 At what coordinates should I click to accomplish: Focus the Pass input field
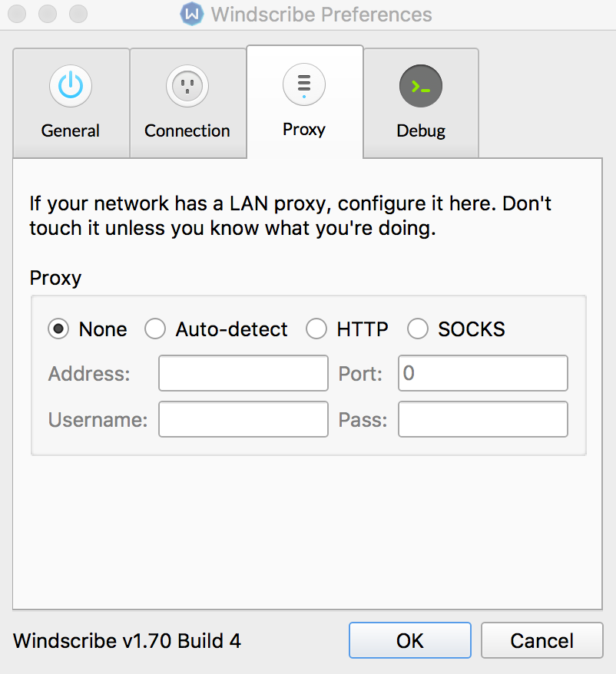(x=483, y=420)
